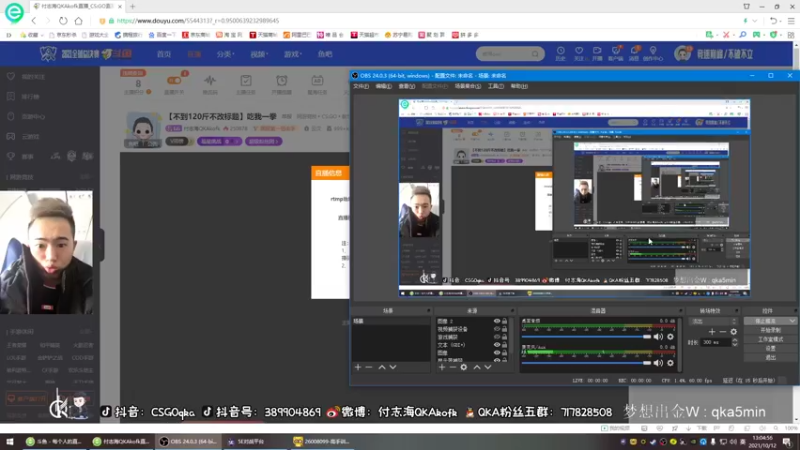Open the 工具 menu in OBS
800x450 pixels.
tap(495, 86)
